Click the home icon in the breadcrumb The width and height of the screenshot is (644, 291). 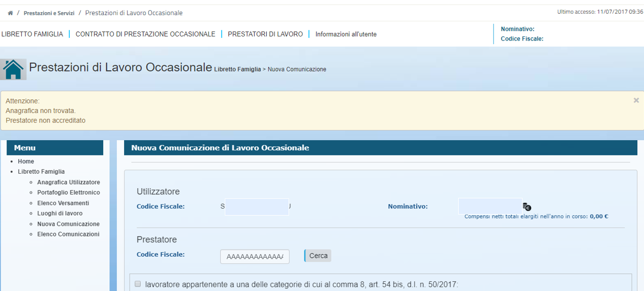[10, 13]
